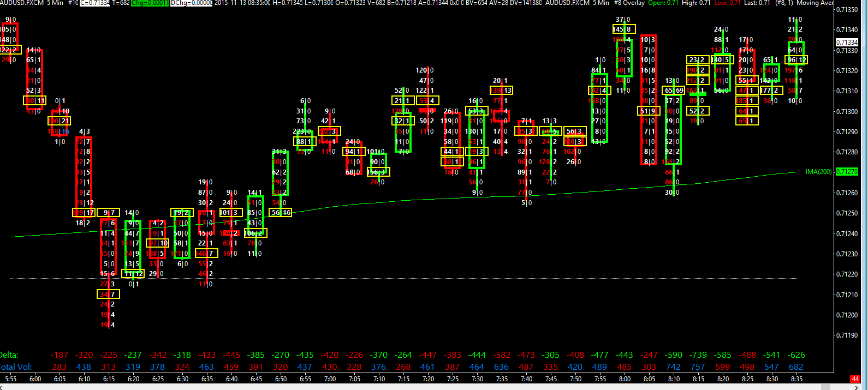The image size is (868, 390).
Task: Click the AUDUSD.FXCM symbol in chart header
Action: (22, 3)
